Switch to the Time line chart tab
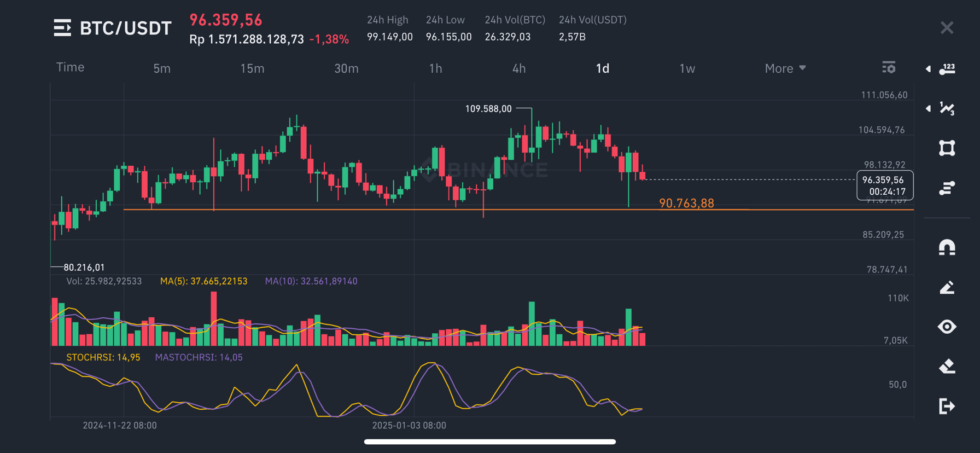This screenshot has height=453, width=980. tap(71, 67)
